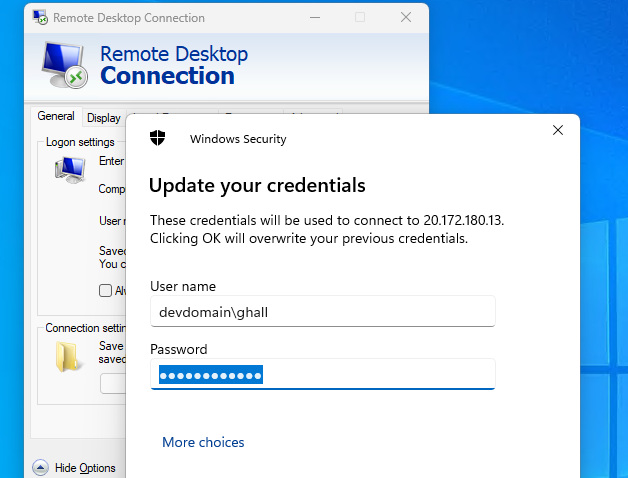Screen dimensions: 628x478
Task: Click the 'Logon settings' group label
Action: click(x=80, y=142)
